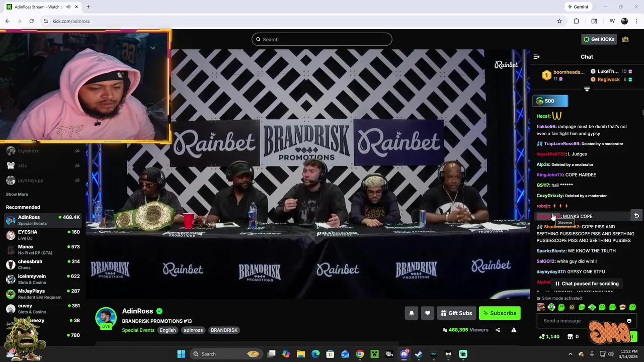The image size is (644, 362).
Task: Open the emoji picker in chat input
Action: coord(629,321)
